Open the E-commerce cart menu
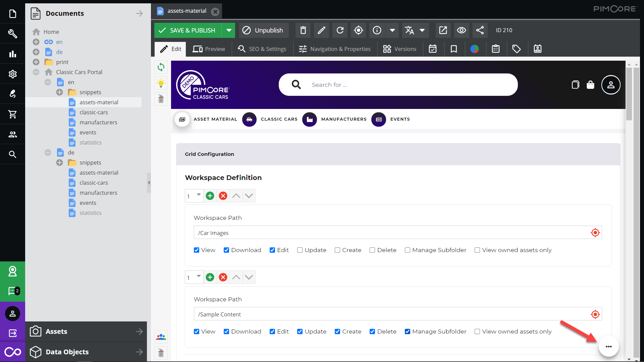Image resolution: width=644 pixels, height=362 pixels. (x=12, y=114)
